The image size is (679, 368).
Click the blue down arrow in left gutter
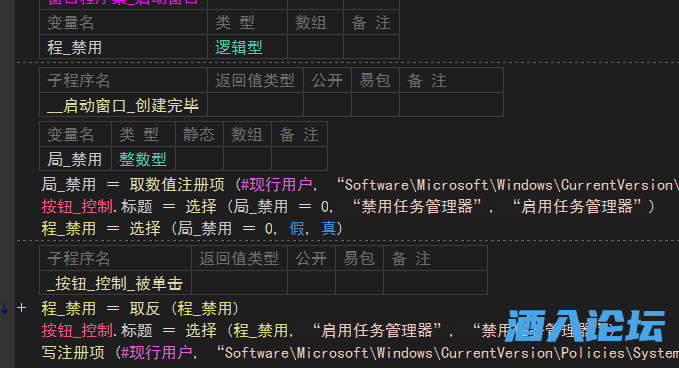tap(4, 309)
